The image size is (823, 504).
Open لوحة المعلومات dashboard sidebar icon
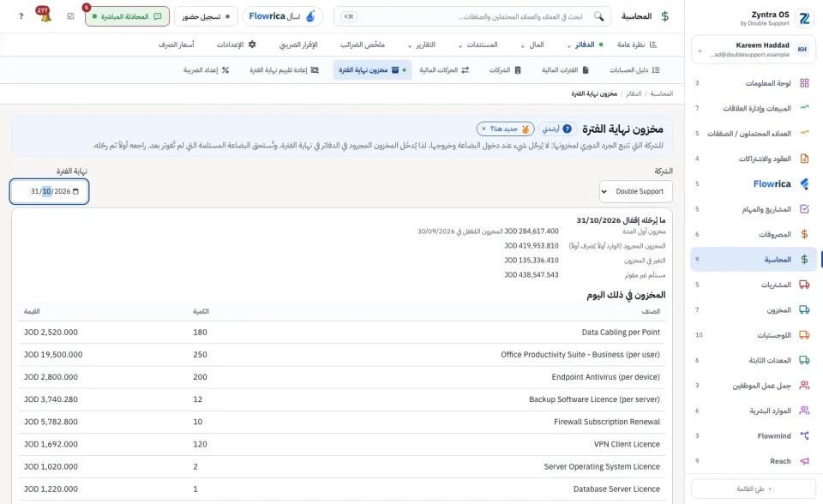pos(804,83)
